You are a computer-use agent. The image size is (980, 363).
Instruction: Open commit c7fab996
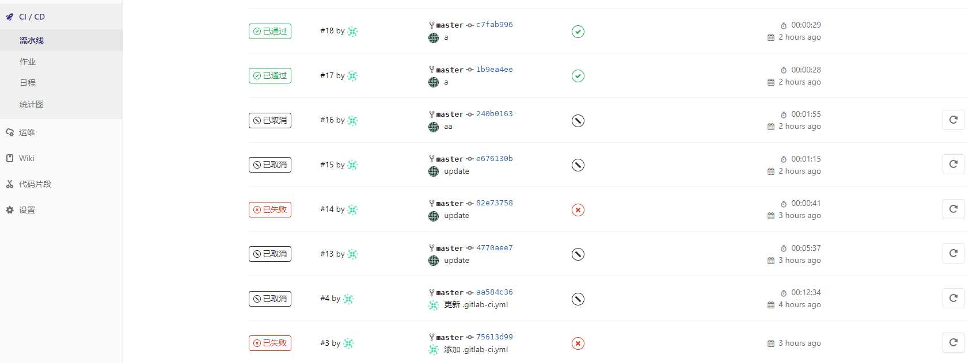click(x=494, y=25)
